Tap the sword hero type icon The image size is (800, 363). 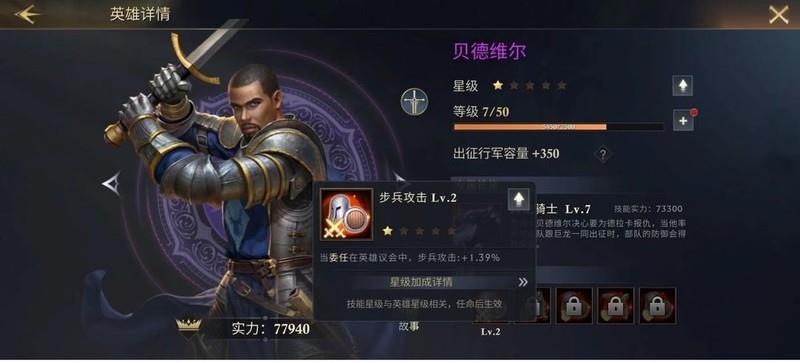414,102
